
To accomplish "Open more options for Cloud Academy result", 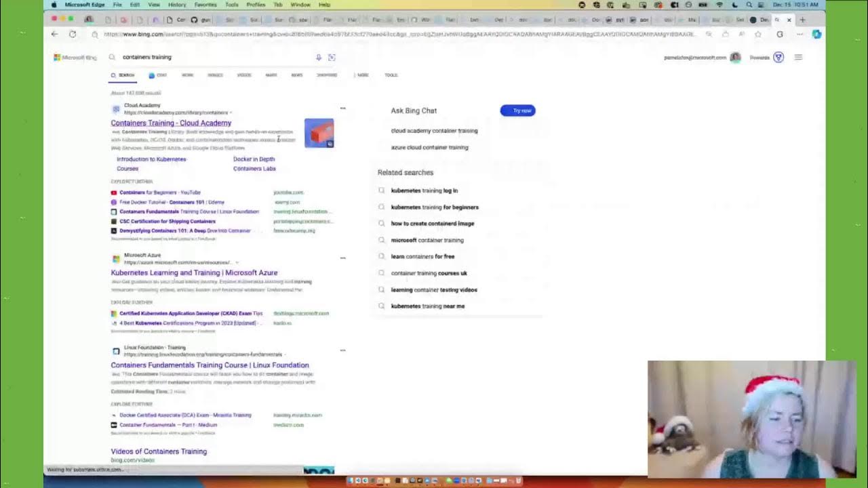I will point(342,108).
